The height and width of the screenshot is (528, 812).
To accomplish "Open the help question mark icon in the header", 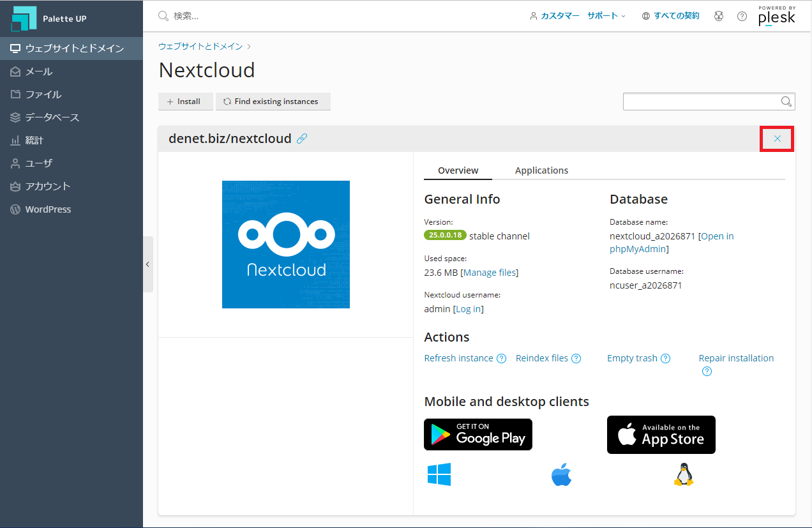I will (x=742, y=16).
